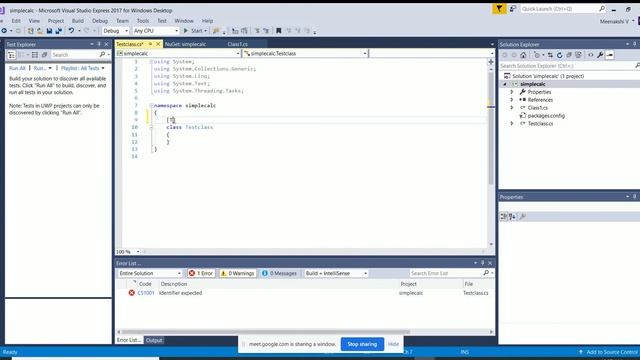Click the Sync with Active Document icon

[550, 55]
